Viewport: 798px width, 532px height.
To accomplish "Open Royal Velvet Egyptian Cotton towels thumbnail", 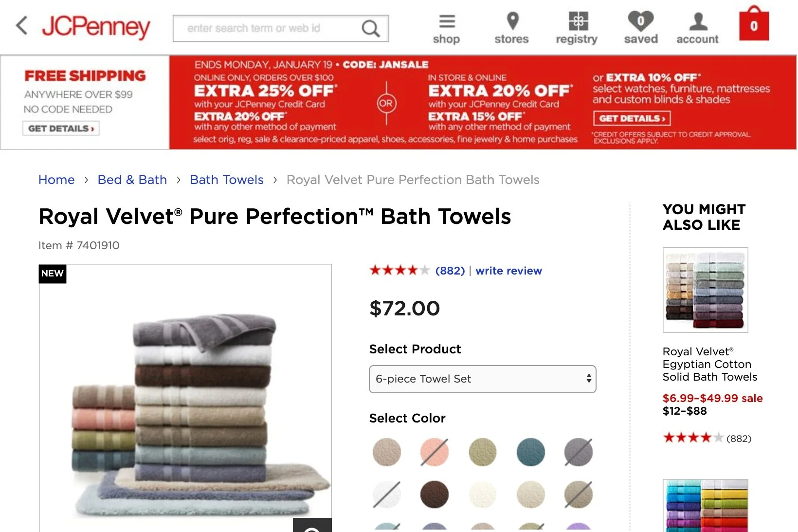I will [705, 290].
